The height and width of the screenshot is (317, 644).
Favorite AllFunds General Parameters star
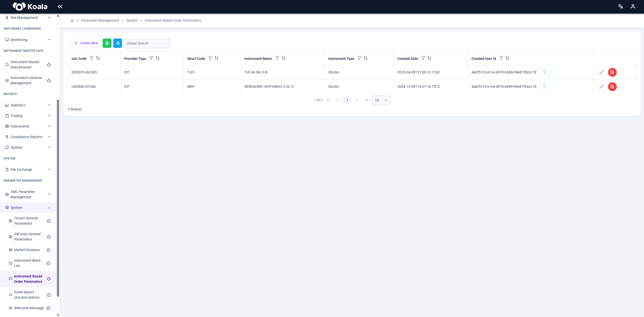[x=49, y=237]
